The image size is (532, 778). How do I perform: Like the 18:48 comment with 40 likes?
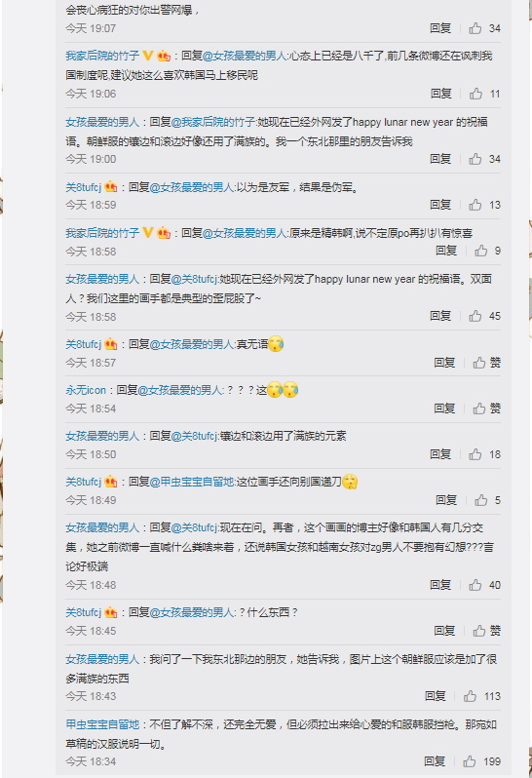[475, 585]
